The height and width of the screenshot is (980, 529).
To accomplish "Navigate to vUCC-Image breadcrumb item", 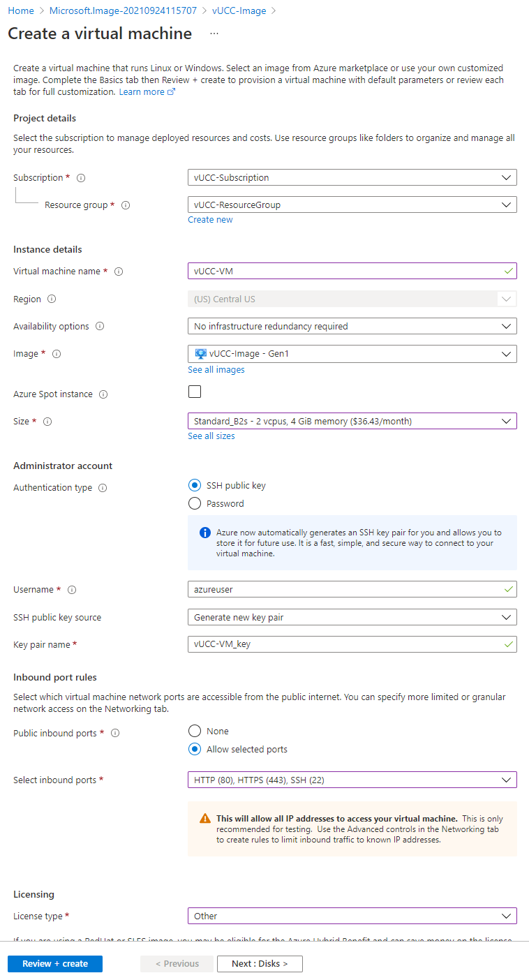I will pyautogui.click(x=239, y=10).
